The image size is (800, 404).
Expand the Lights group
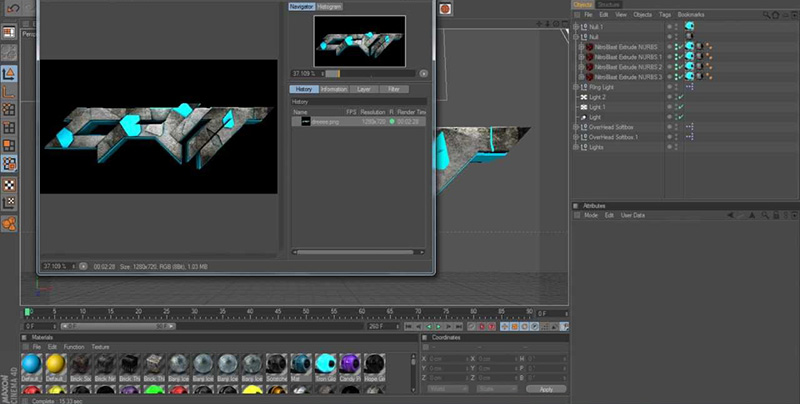tap(576, 147)
